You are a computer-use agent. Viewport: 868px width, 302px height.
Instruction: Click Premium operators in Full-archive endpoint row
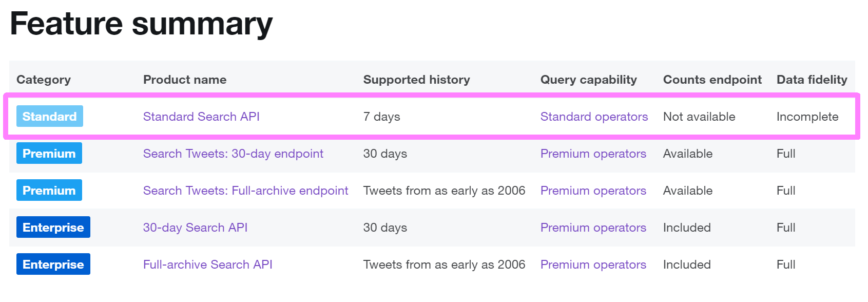pyautogui.click(x=593, y=191)
